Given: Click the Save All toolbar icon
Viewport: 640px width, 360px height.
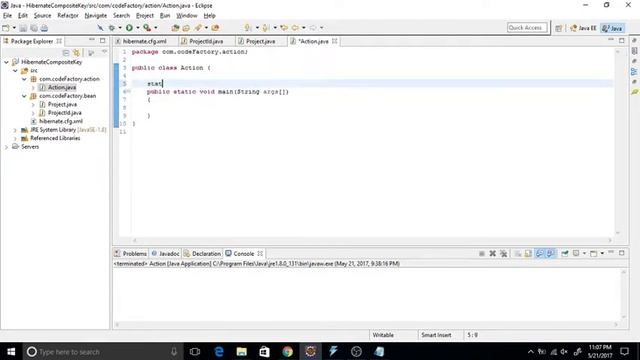Looking at the screenshot, I should 33,28.
